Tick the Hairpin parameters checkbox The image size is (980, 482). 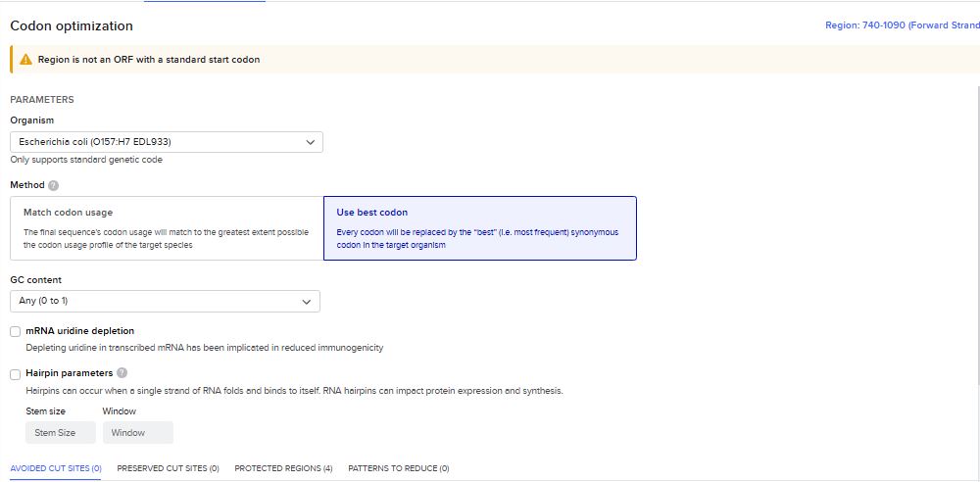16,374
